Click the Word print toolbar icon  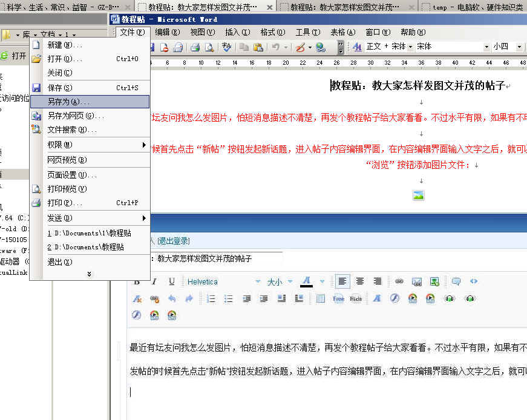pos(195,47)
